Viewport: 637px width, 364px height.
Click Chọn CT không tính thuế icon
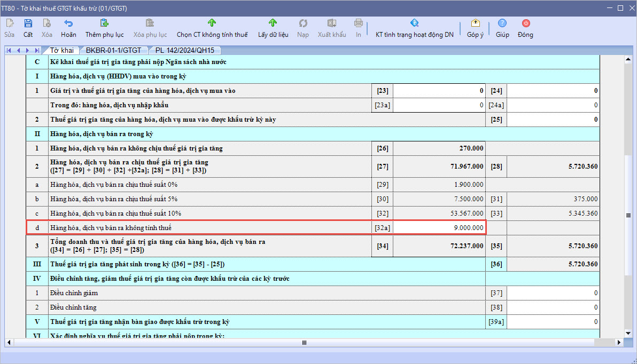tap(212, 23)
